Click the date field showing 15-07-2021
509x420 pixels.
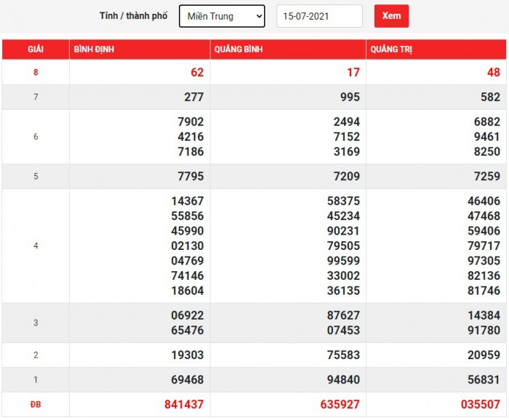click(319, 16)
